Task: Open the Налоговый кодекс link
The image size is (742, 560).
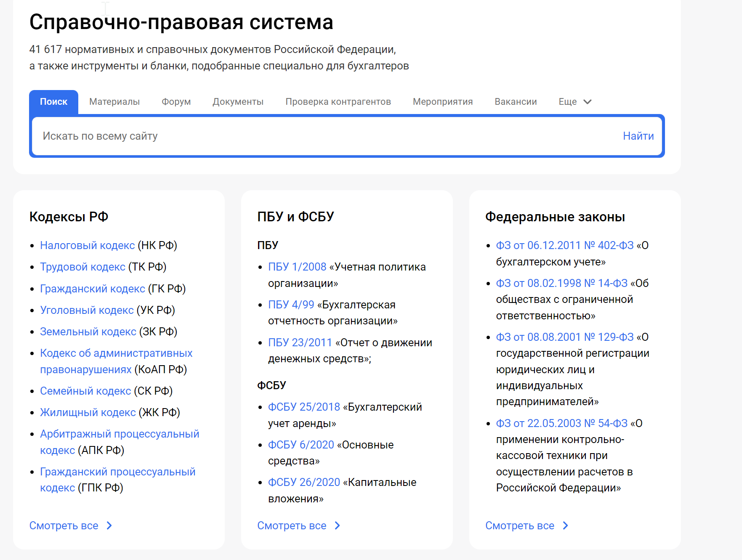Action: click(x=87, y=245)
